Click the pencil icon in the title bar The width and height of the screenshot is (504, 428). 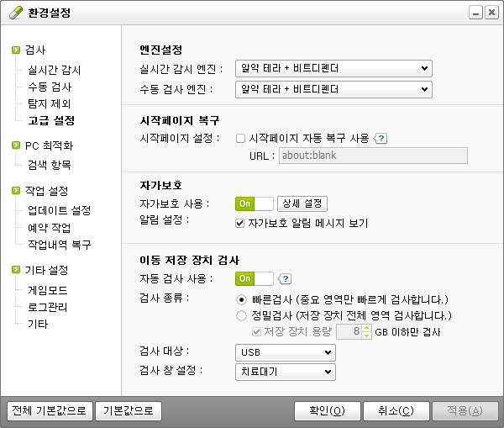coord(12,13)
